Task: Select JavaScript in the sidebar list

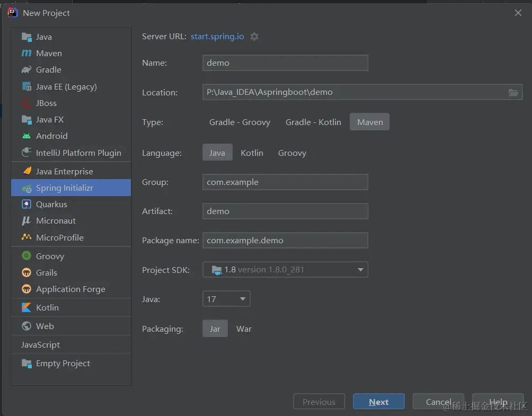Action: [71, 345]
